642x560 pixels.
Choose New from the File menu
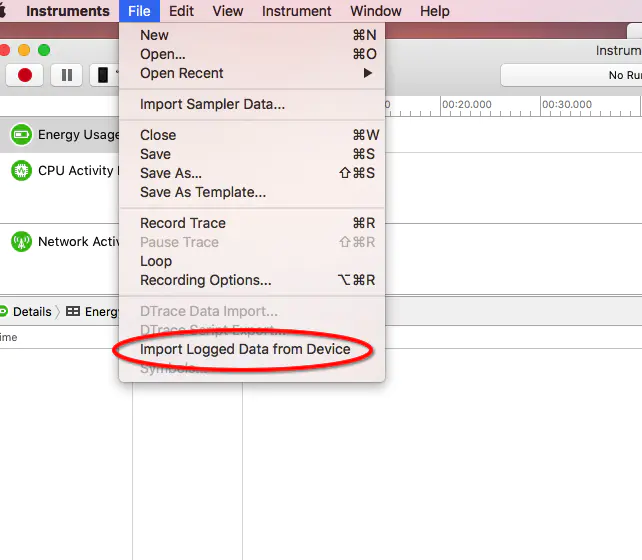pos(252,35)
